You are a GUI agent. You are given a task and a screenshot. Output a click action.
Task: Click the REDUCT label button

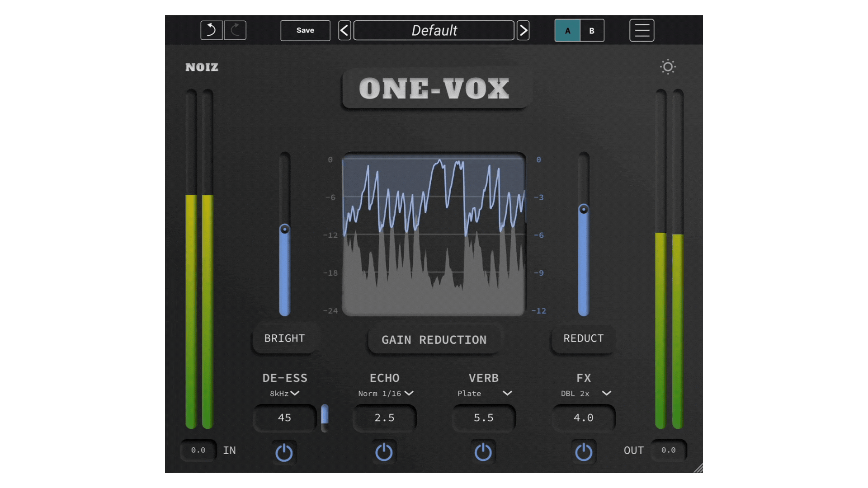pos(584,338)
